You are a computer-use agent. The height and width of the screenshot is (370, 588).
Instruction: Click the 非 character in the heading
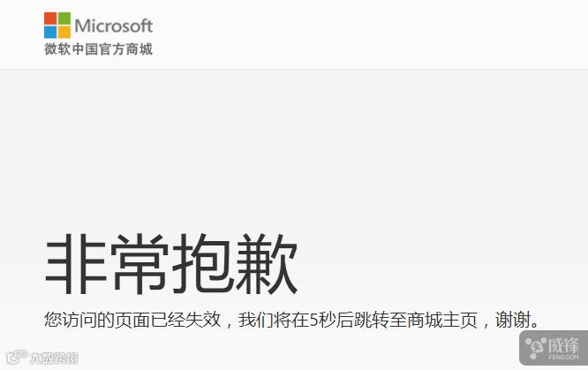click(76, 264)
